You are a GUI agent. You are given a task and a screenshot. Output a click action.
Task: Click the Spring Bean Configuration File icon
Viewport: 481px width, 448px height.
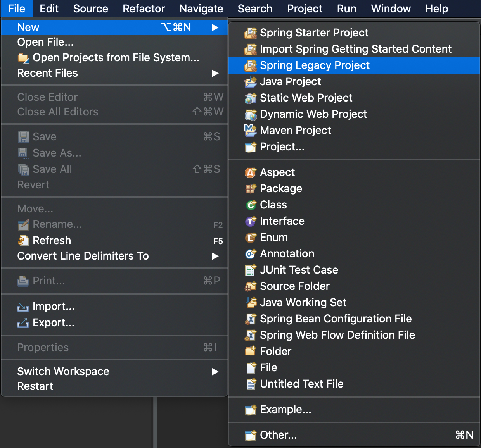(251, 319)
